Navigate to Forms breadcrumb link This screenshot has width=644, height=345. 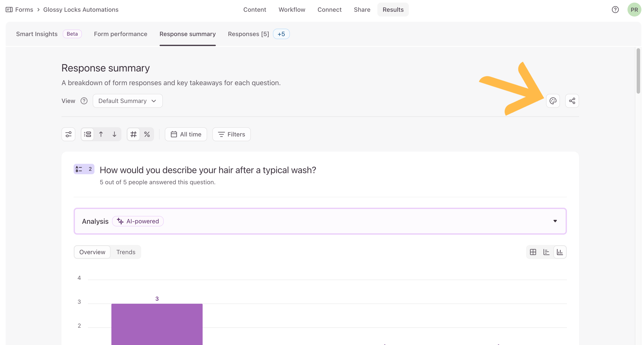[x=24, y=10]
